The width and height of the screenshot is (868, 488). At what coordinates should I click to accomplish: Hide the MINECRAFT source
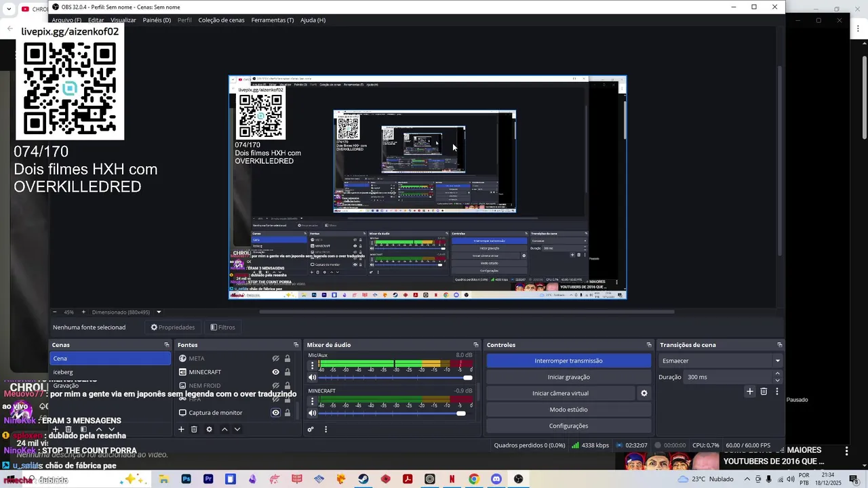point(276,372)
